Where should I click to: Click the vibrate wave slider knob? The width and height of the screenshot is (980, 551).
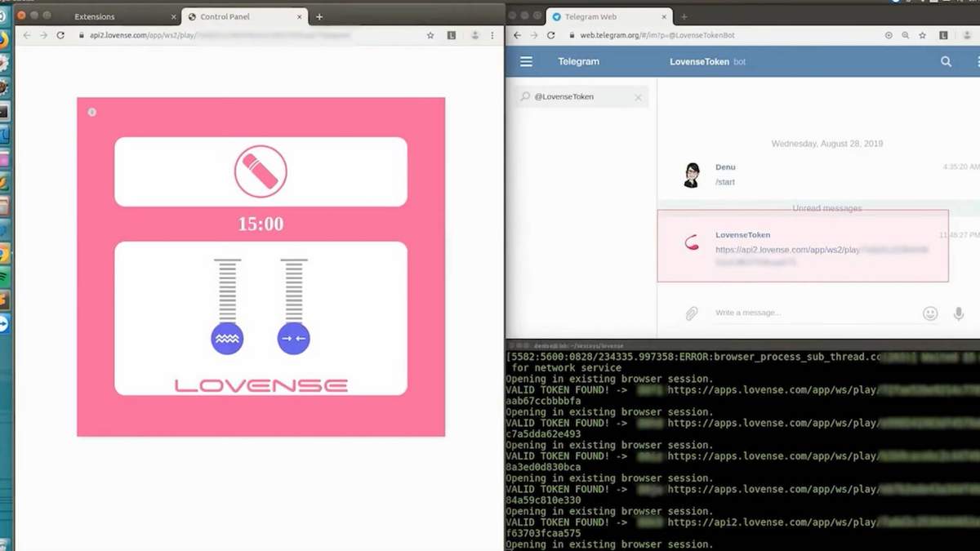tap(227, 338)
